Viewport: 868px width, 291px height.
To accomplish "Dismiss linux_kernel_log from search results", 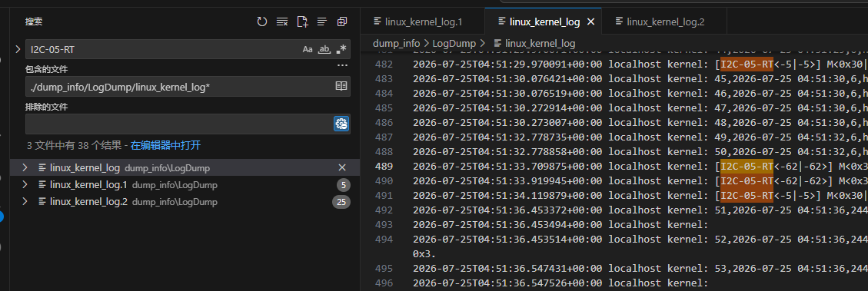I will pos(342,167).
